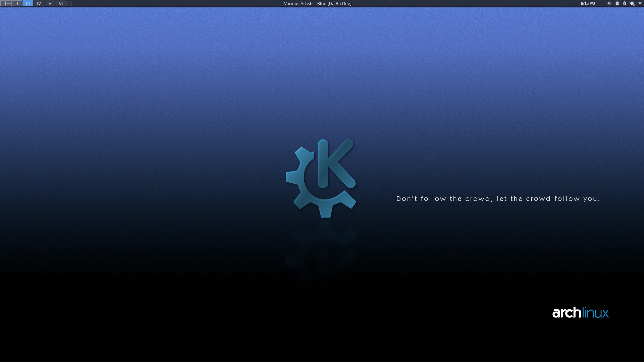
Task: Click small square button beside desktop VI
Action: point(69,3)
